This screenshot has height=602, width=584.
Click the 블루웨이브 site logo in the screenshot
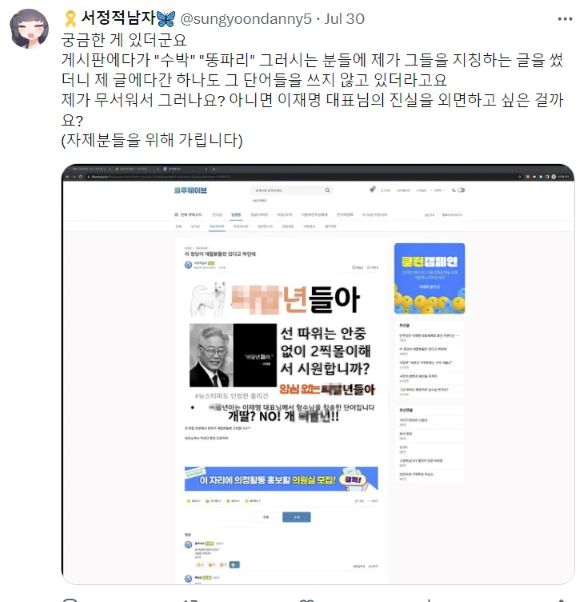[190, 190]
